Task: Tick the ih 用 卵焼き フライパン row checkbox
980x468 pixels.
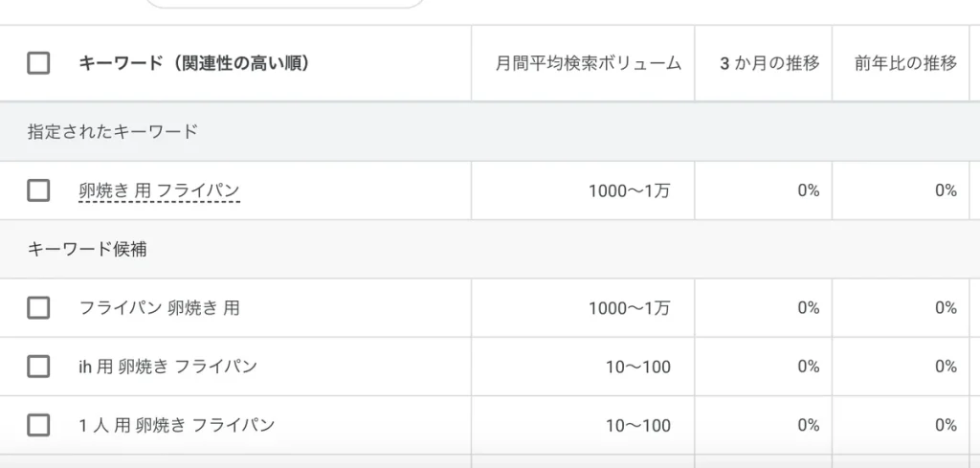Action: pos(38,367)
